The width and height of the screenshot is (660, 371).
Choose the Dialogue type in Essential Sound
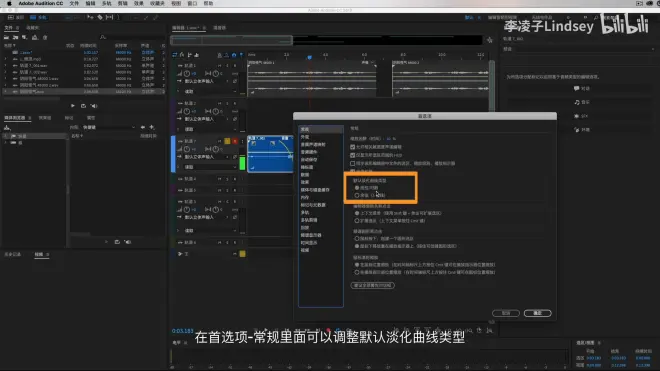point(582,88)
